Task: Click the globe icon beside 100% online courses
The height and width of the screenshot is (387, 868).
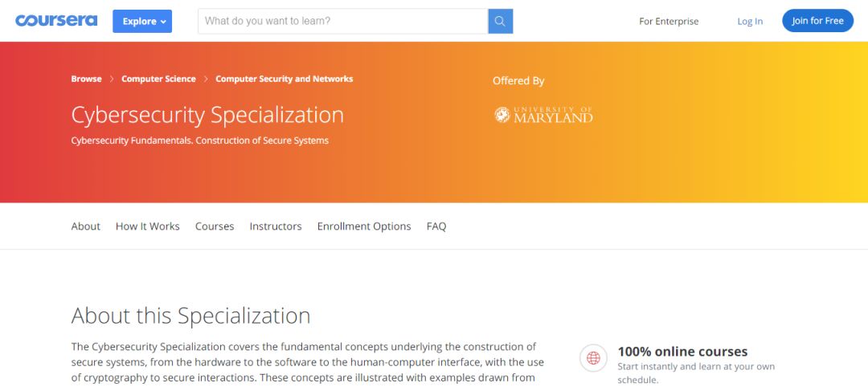Action: coord(593,358)
